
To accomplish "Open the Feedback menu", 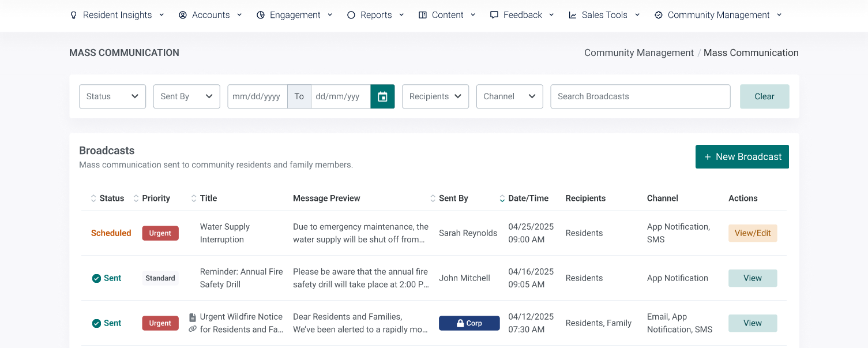I will (522, 15).
